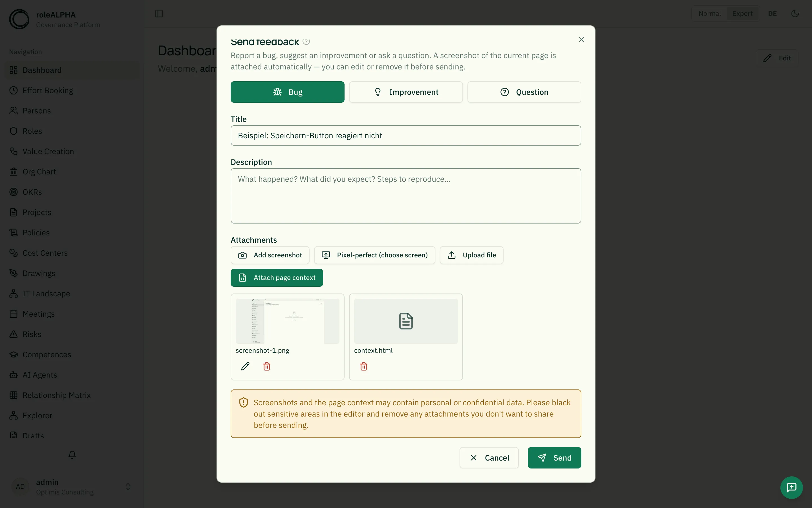The image size is (812, 508).
Task: Toggle the sidebar collapse icon
Action: click(159, 14)
